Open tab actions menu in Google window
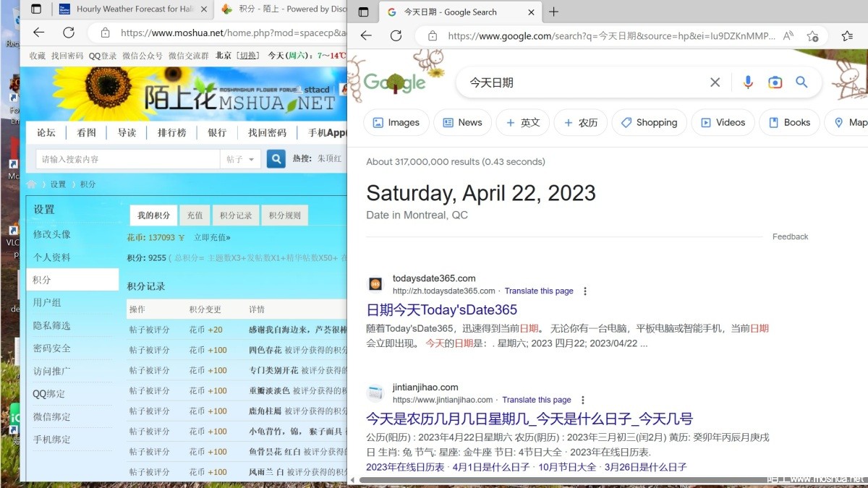The image size is (868, 488). [363, 12]
